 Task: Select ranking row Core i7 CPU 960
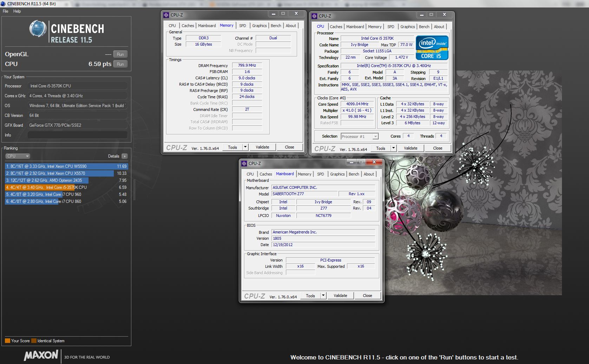tap(66, 194)
